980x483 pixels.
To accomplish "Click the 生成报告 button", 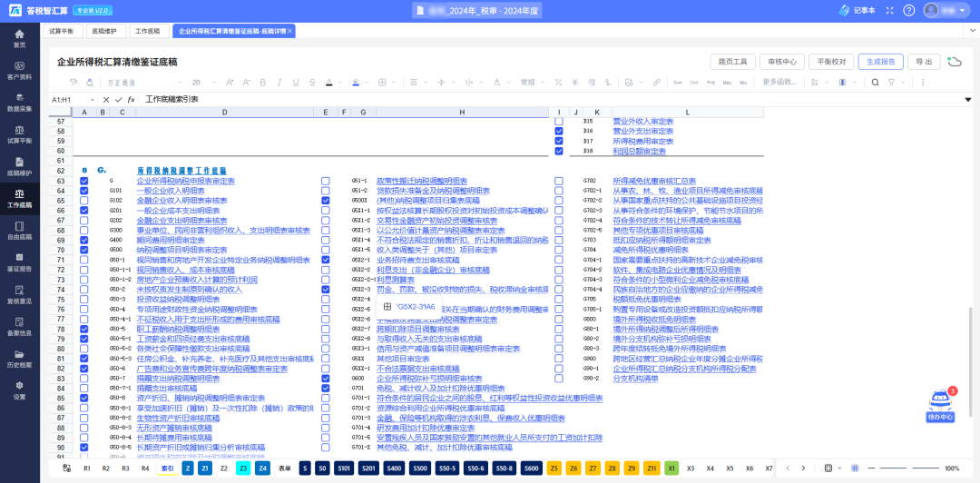I will (880, 62).
